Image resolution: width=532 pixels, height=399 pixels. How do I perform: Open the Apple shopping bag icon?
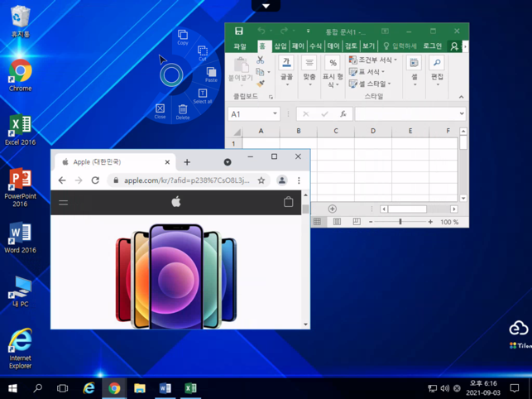289,202
